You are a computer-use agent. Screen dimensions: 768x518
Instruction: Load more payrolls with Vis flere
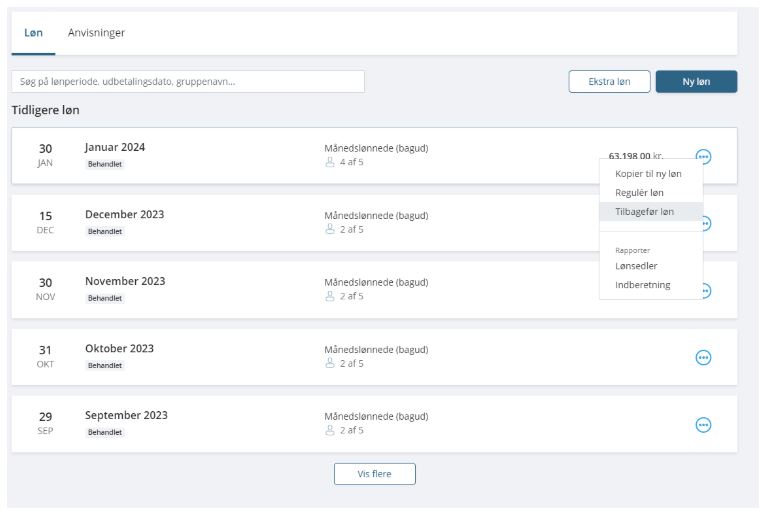pos(375,474)
